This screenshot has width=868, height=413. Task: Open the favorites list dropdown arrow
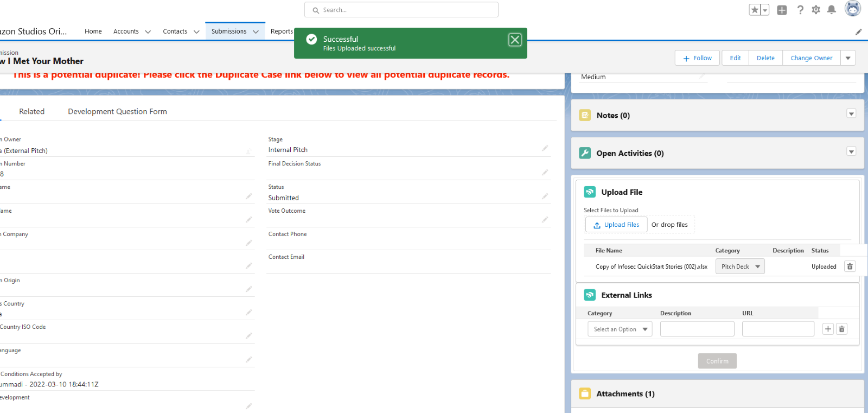click(765, 10)
